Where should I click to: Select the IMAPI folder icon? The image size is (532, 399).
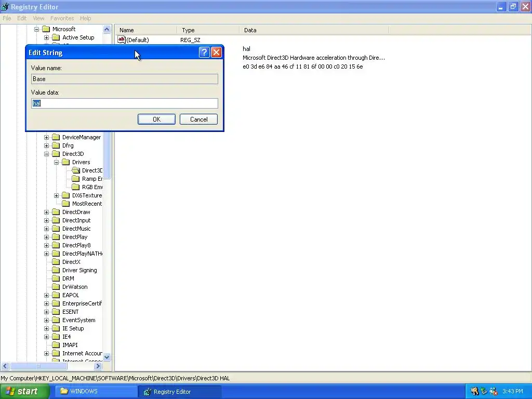click(56, 345)
